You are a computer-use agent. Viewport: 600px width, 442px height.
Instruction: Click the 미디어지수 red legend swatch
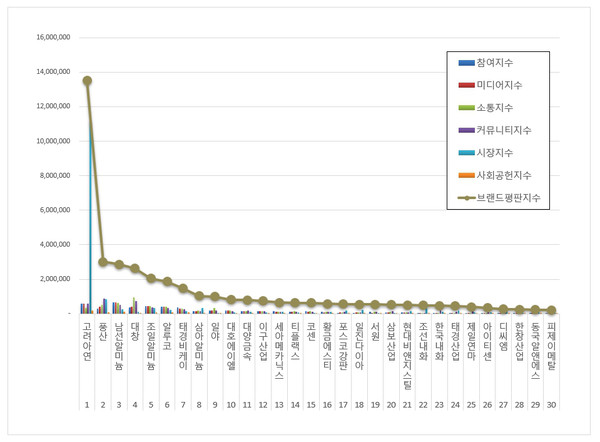click(466, 85)
